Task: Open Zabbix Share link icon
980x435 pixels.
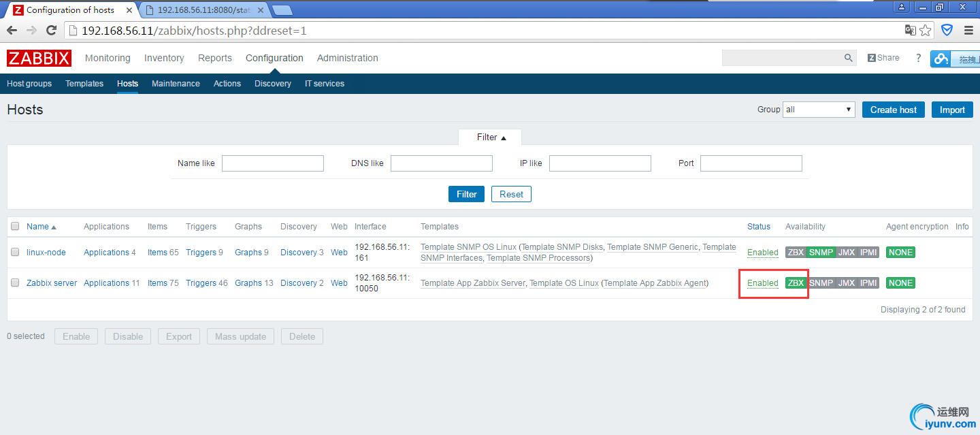Action: tap(883, 58)
